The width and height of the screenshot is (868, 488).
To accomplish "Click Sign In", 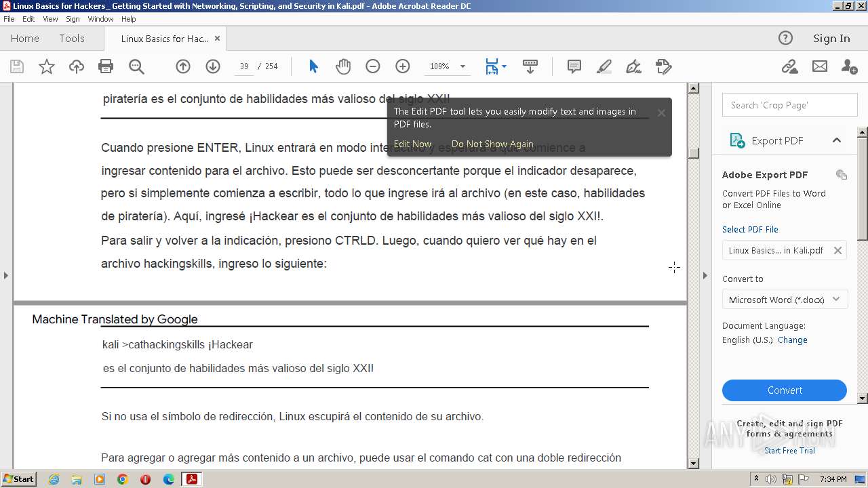I will point(831,39).
